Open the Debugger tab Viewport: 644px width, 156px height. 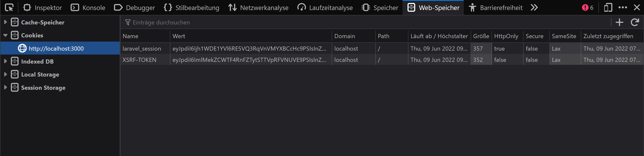tap(134, 8)
